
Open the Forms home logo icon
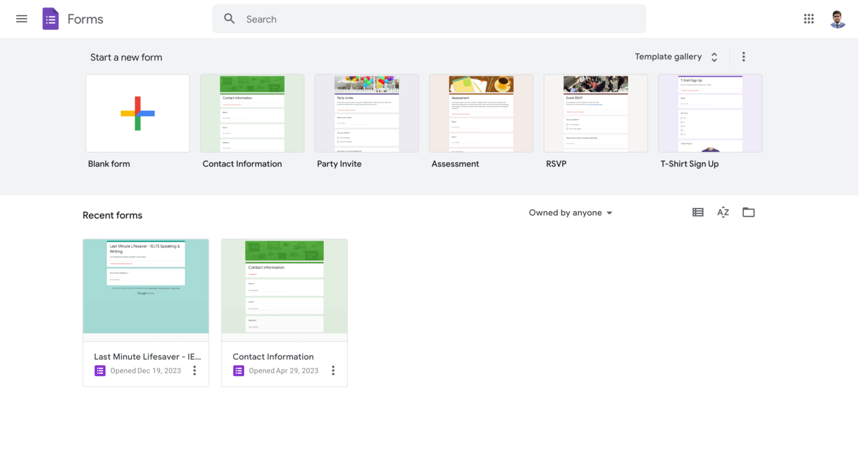click(50, 18)
